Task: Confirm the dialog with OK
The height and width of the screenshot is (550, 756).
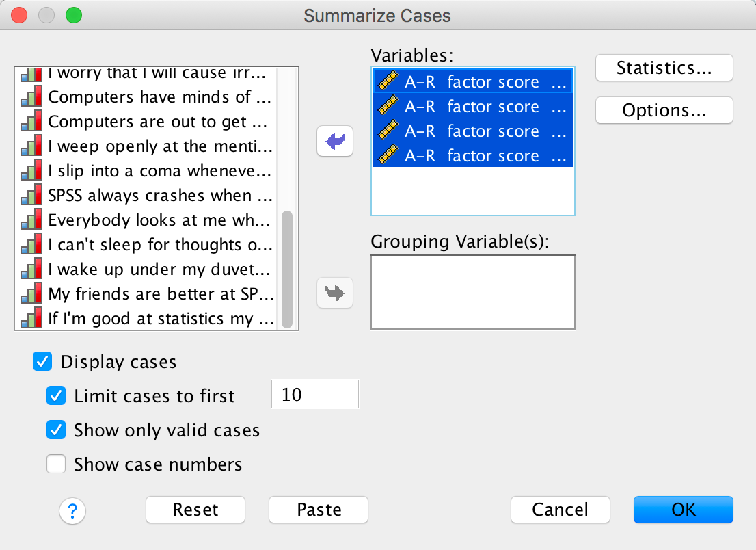Action: click(683, 510)
